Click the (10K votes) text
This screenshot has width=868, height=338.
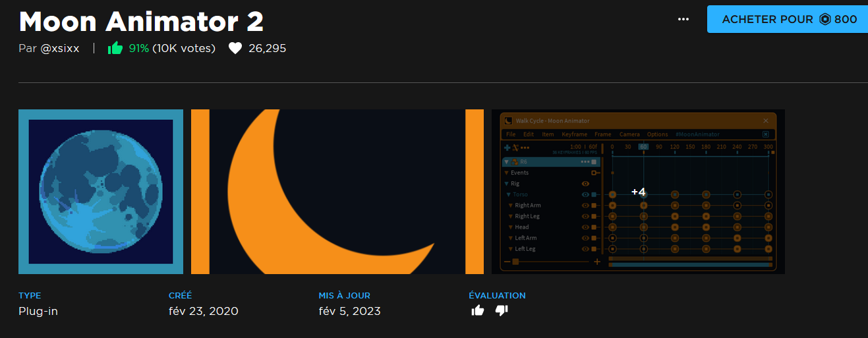[x=184, y=48]
